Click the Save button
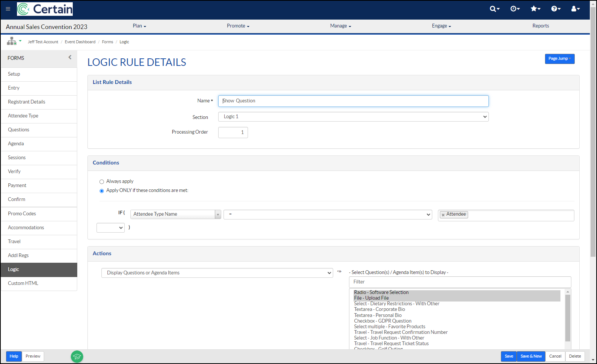The height and width of the screenshot is (364, 597). [509, 356]
